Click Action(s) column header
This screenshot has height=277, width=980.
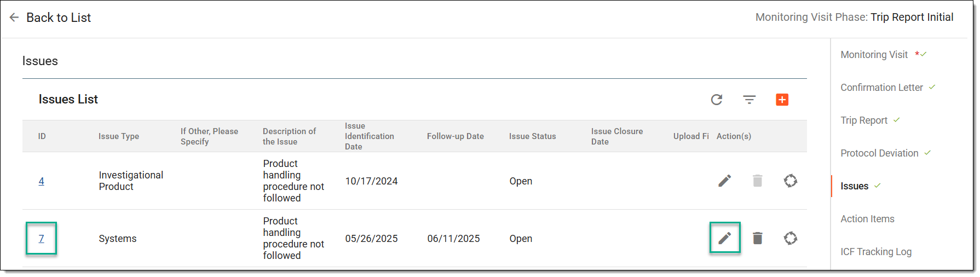pyautogui.click(x=734, y=136)
